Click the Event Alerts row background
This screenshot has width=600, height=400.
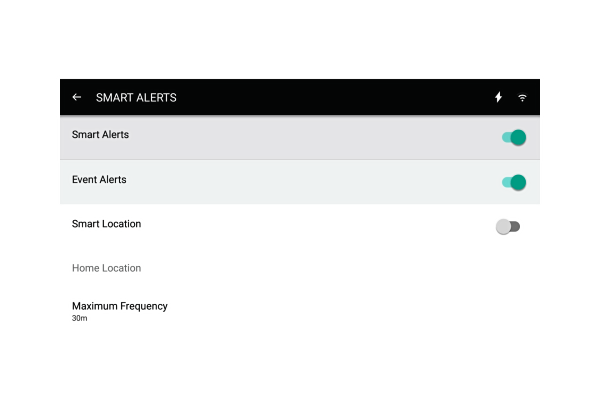pyautogui.click(x=300, y=182)
